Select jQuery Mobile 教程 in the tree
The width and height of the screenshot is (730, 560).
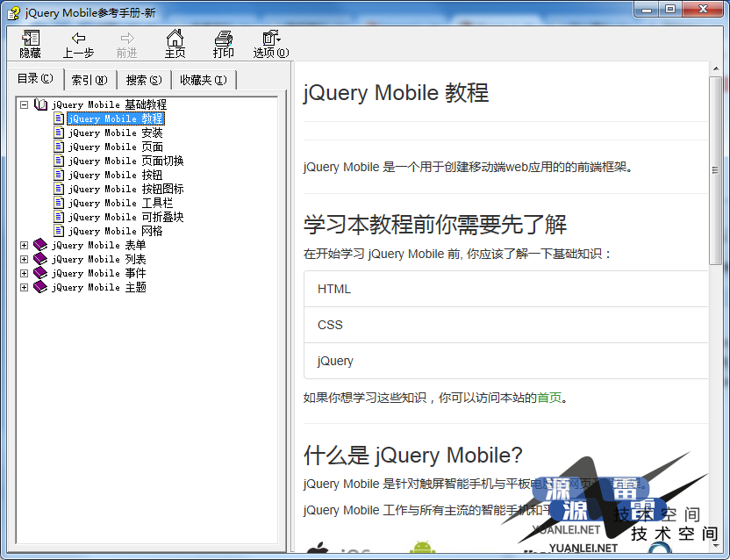coord(116,118)
